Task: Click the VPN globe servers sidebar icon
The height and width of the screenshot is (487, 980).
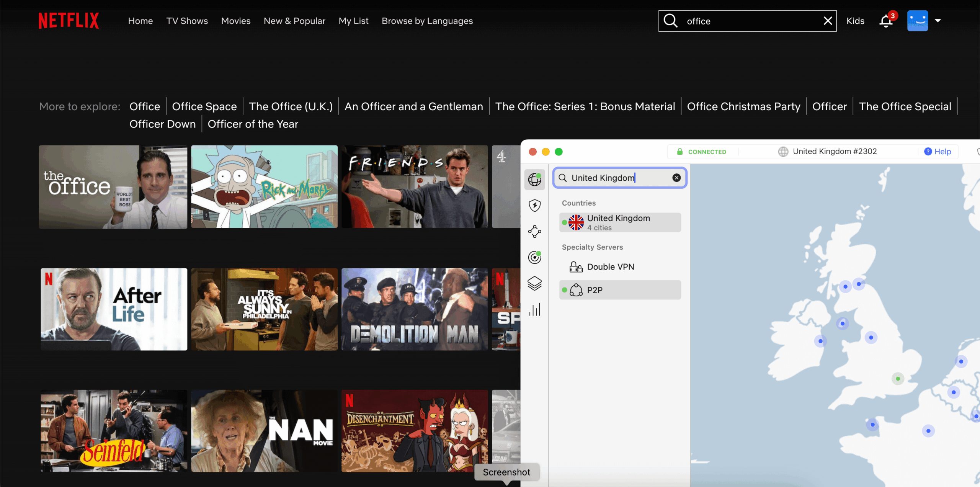Action: tap(534, 179)
